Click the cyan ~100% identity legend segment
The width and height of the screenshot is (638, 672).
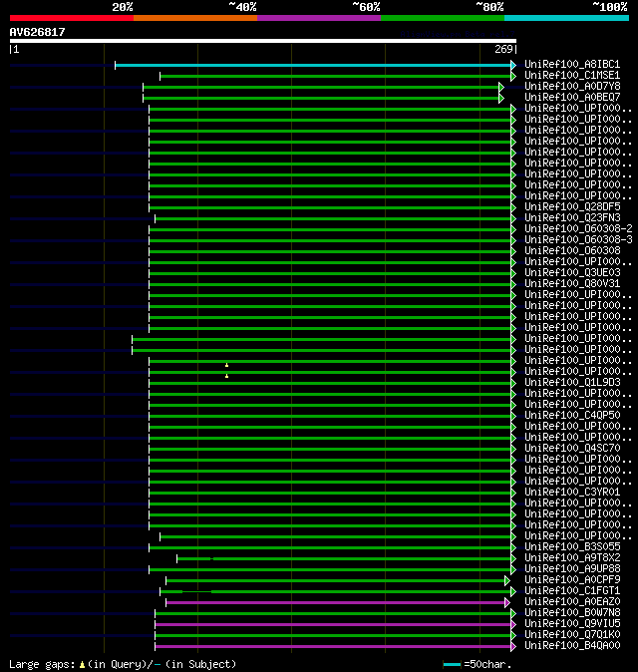point(567,18)
